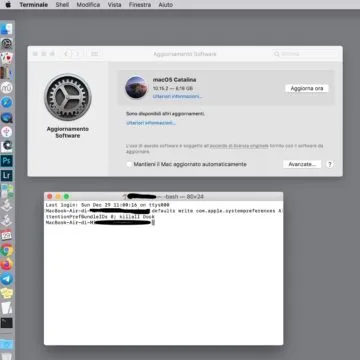Click the System Preferences search field

(305, 54)
